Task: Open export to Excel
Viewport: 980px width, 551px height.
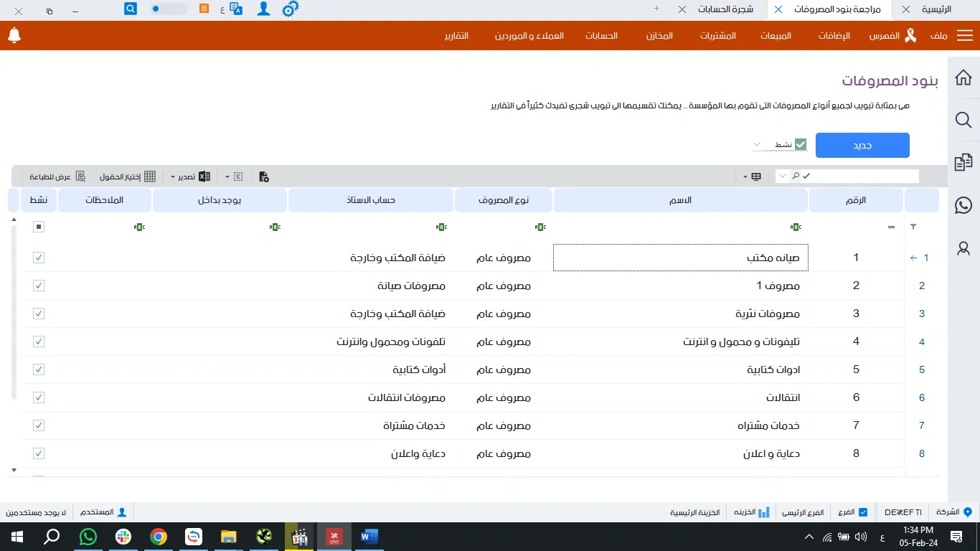Action: click(203, 176)
